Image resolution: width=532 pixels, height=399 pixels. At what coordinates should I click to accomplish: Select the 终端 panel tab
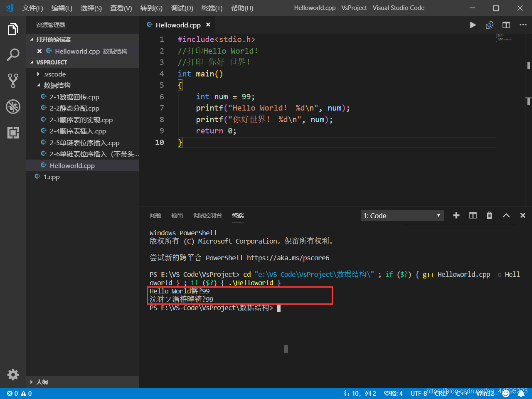pos(238,215)
